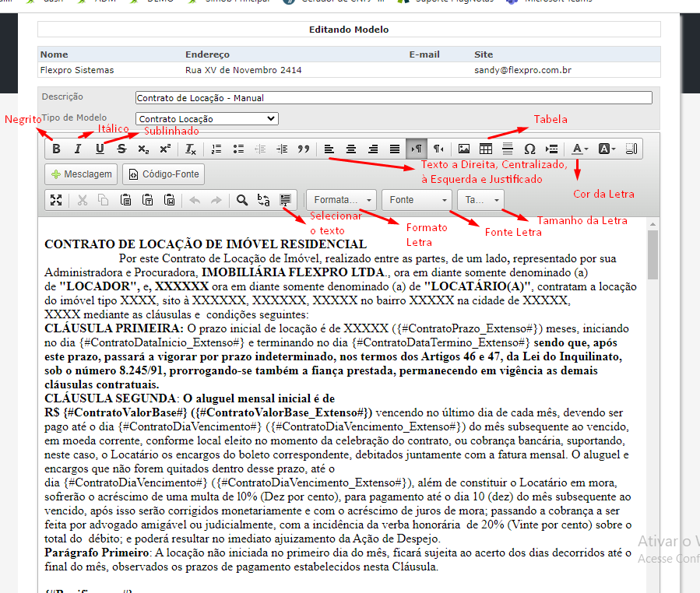Toggle the show blocks option
The width and height of the screenshot is (700, 593).
point(631,149)
